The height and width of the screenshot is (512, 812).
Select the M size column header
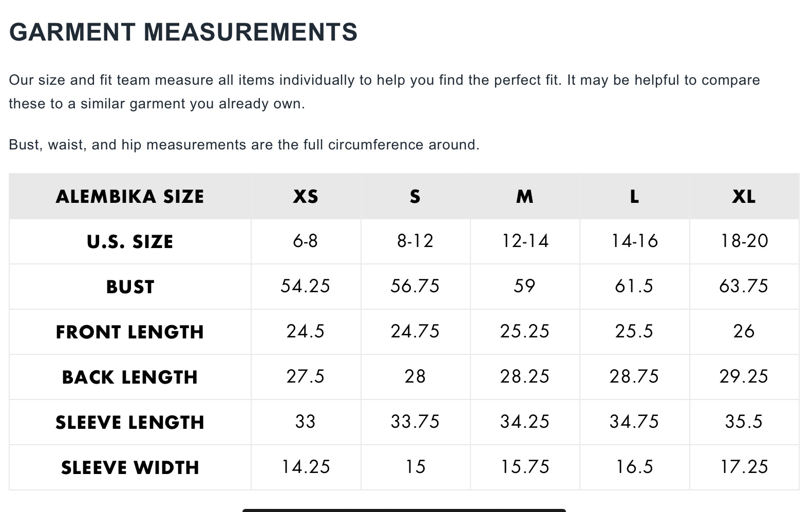[525, 197]
